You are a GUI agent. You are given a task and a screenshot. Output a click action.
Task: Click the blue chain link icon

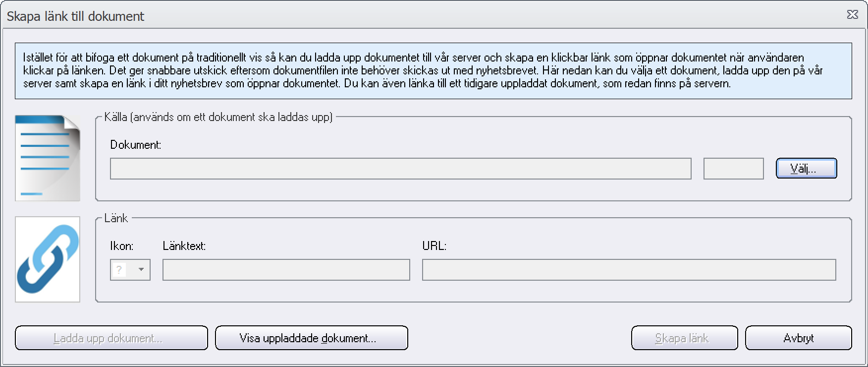tap(48, 259)
